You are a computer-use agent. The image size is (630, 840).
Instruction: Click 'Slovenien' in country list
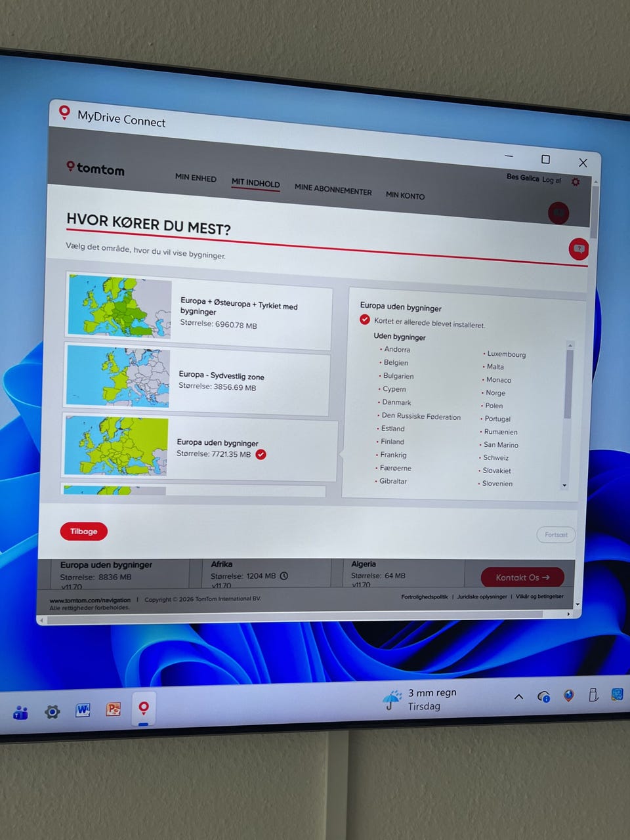tap(497, 484)
